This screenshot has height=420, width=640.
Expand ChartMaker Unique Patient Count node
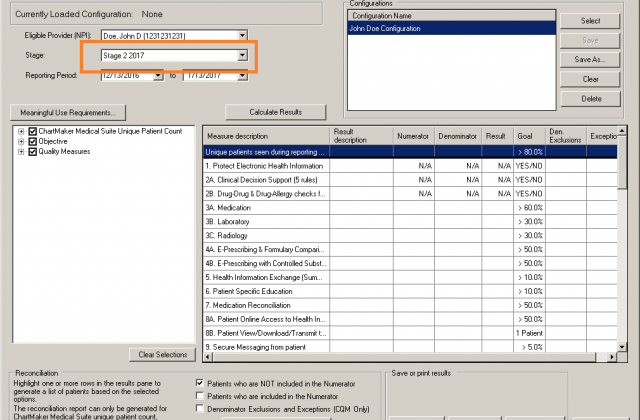coord(21,131)
